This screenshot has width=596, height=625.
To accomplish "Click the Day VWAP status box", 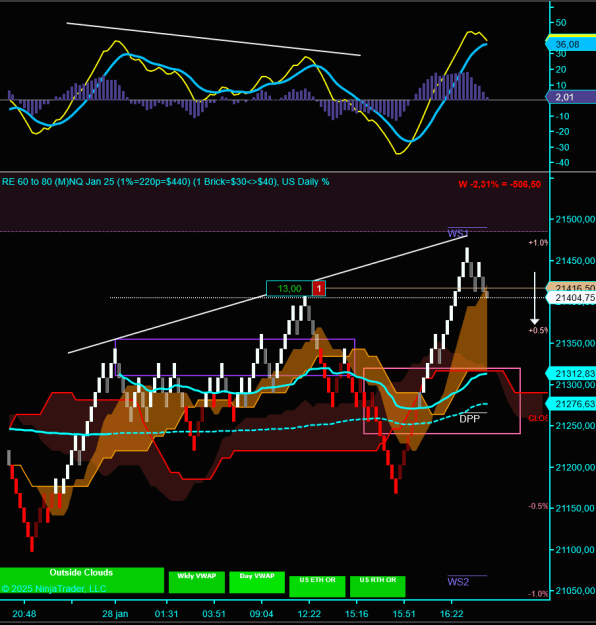I will (x=257, y=582).
